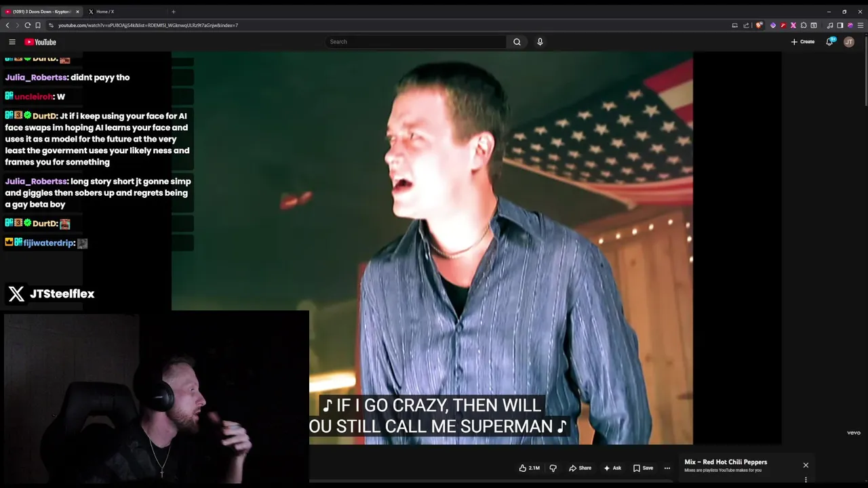Share the video
Screen dimensions: 868x488
[580, 468]
